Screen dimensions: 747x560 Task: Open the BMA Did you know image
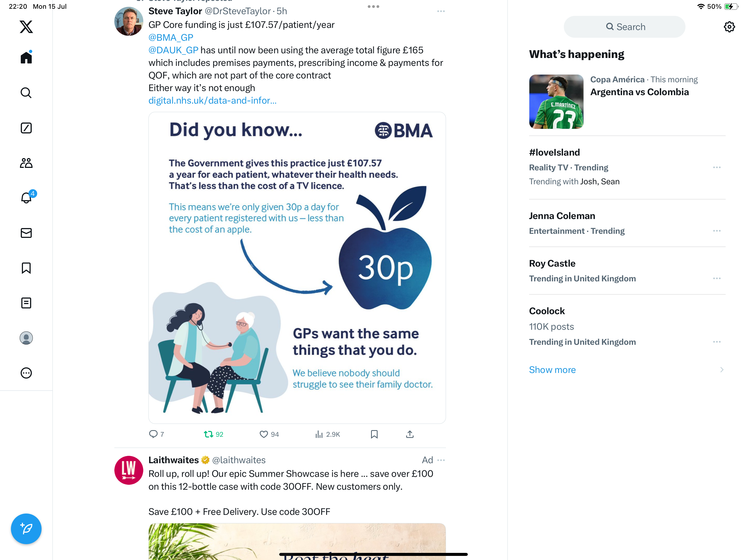click(x=297, y=267)
